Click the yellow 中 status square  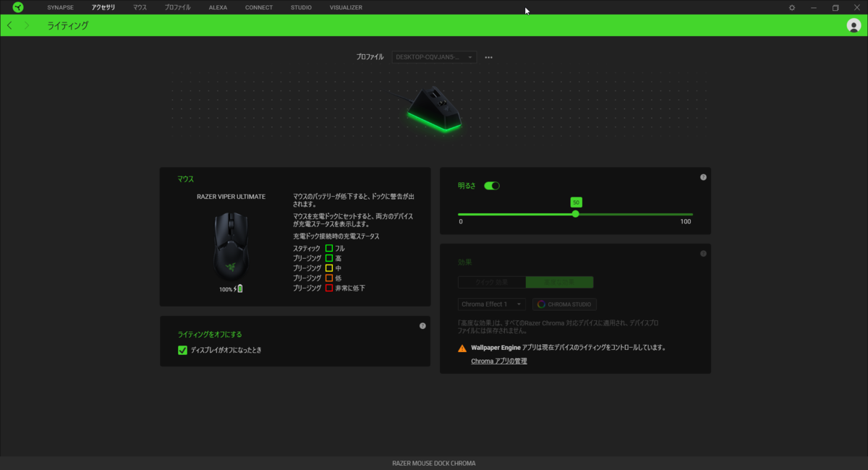328,268
